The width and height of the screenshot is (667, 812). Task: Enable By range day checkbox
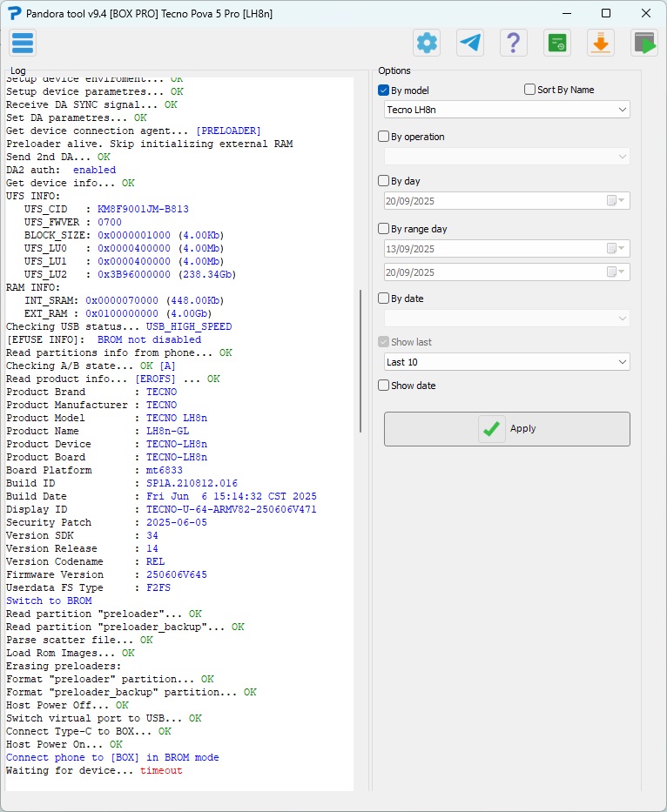coord(383,228)
